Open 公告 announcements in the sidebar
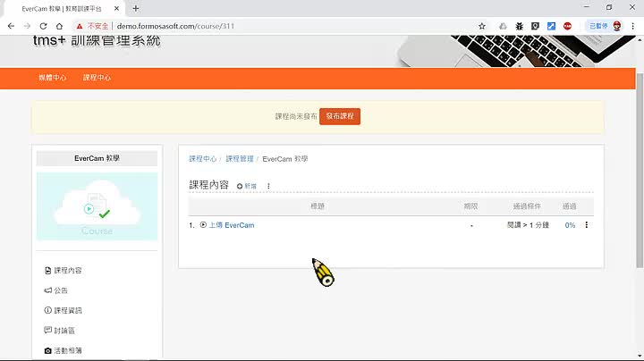The width and height of the screenshot is (644, 361). point(55,290)
